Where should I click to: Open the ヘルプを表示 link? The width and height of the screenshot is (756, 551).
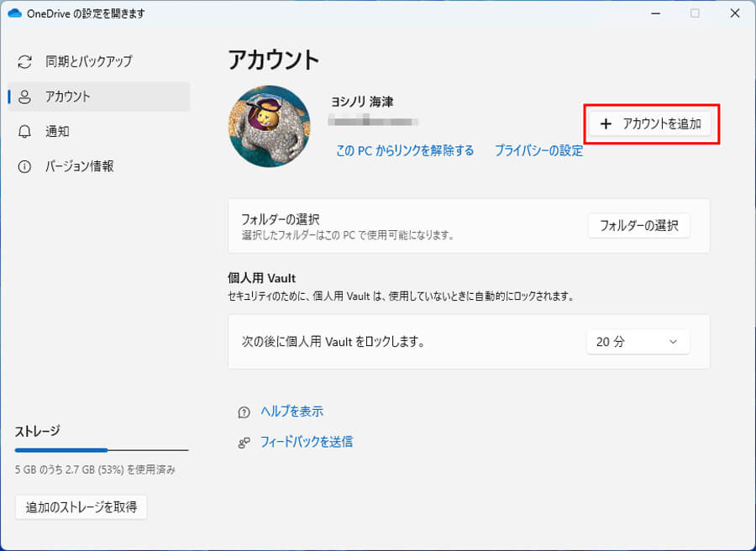[x=291, y=412]
